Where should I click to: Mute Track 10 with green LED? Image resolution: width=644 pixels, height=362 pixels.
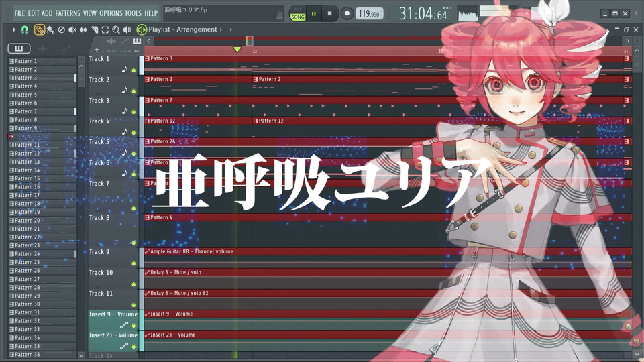(x=133, y=284)
